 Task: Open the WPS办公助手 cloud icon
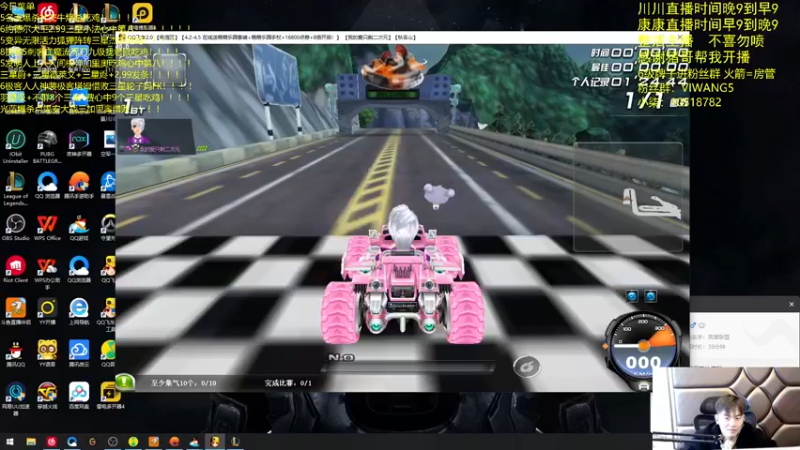(x=47, y=272)
